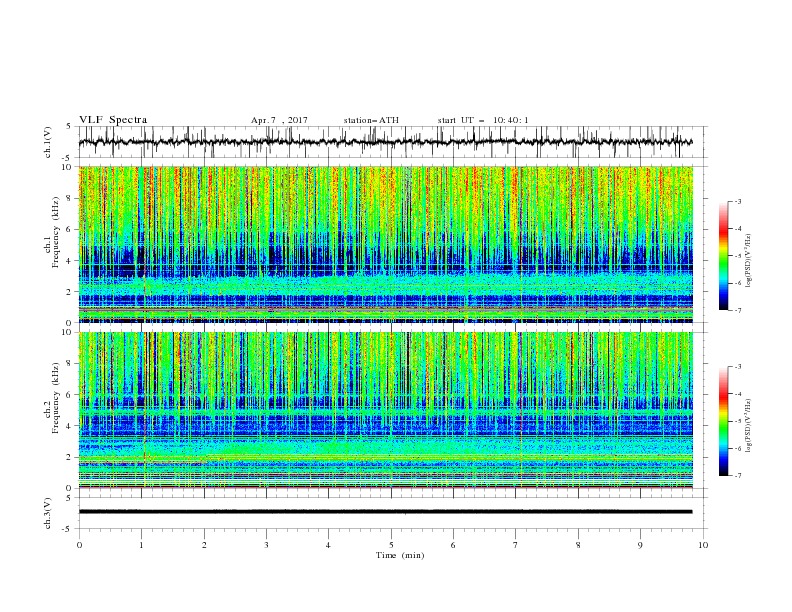This screenshot has width=792, height=612.
Task: Click time axis tick label "1"
Action: coord(141,545)
